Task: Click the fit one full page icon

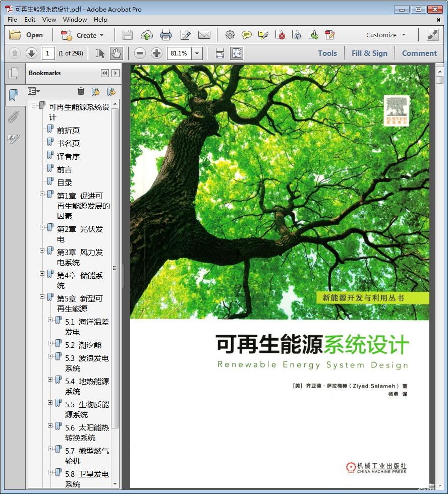Action: pyautogui.click(x=237, y=53)
